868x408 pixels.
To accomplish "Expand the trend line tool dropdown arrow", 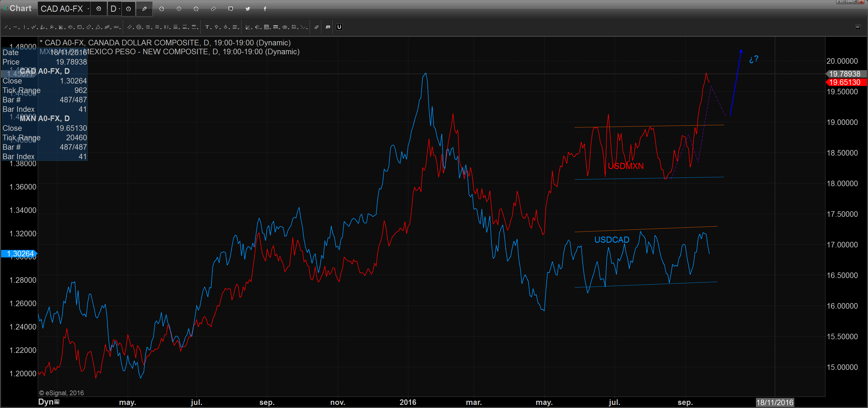I will tap(10, 29).
